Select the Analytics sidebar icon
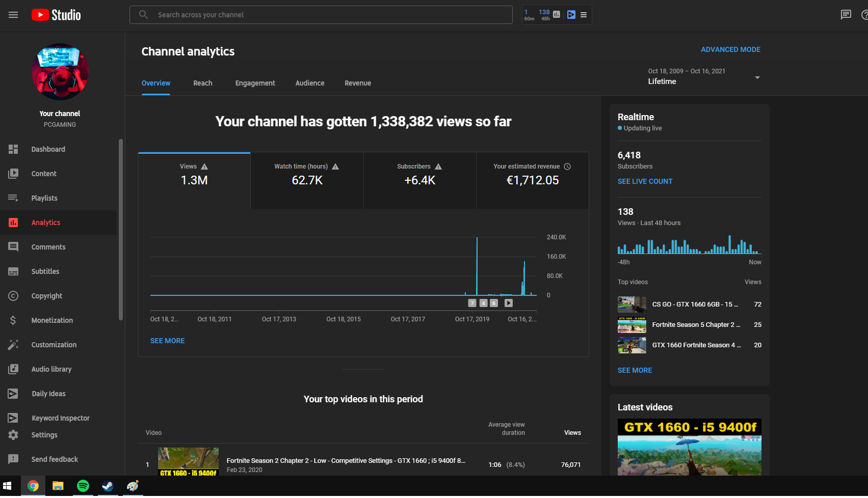 pyautogui.click(x=13, y=223)
